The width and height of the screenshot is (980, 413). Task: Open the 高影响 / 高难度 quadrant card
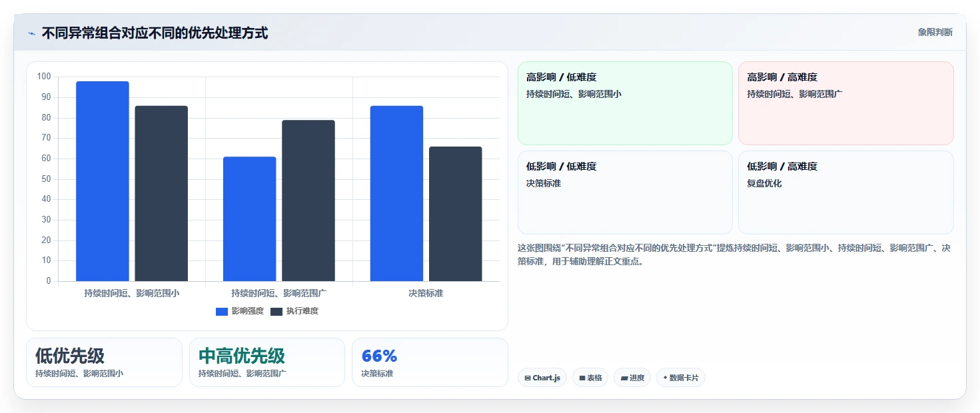pos(846,103)
